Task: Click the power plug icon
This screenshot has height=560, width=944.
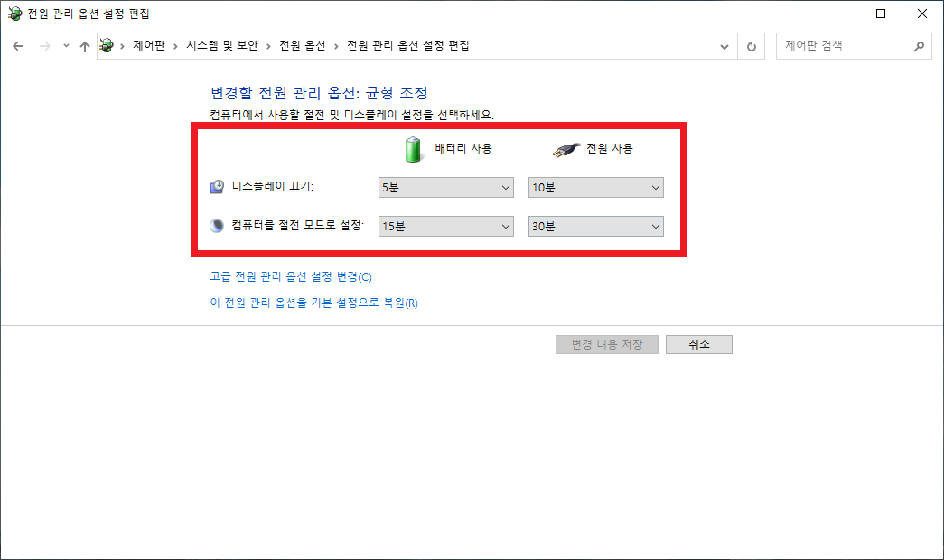Action: [x=565, y=149]
